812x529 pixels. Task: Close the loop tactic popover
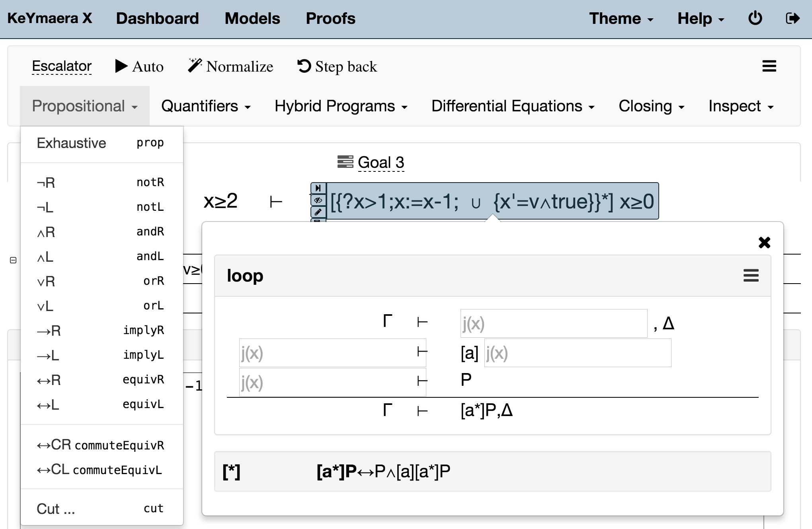764,242
